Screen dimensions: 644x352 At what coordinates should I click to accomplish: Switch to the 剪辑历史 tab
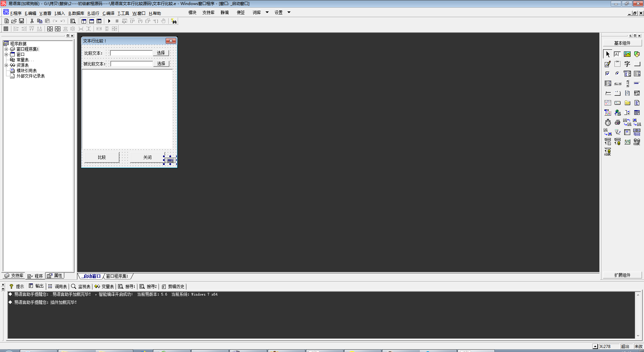click(173, 287)
